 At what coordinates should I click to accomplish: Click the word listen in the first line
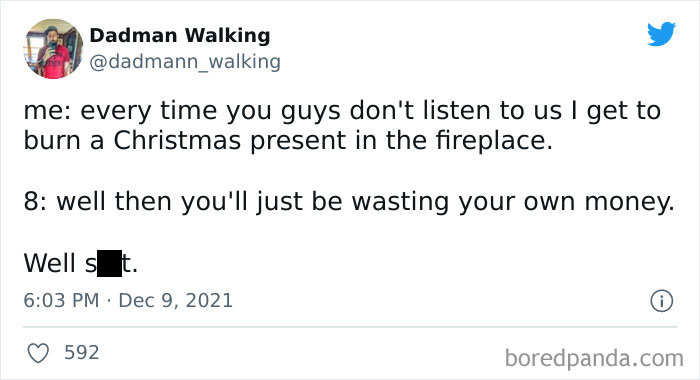[x=457, y=110]
